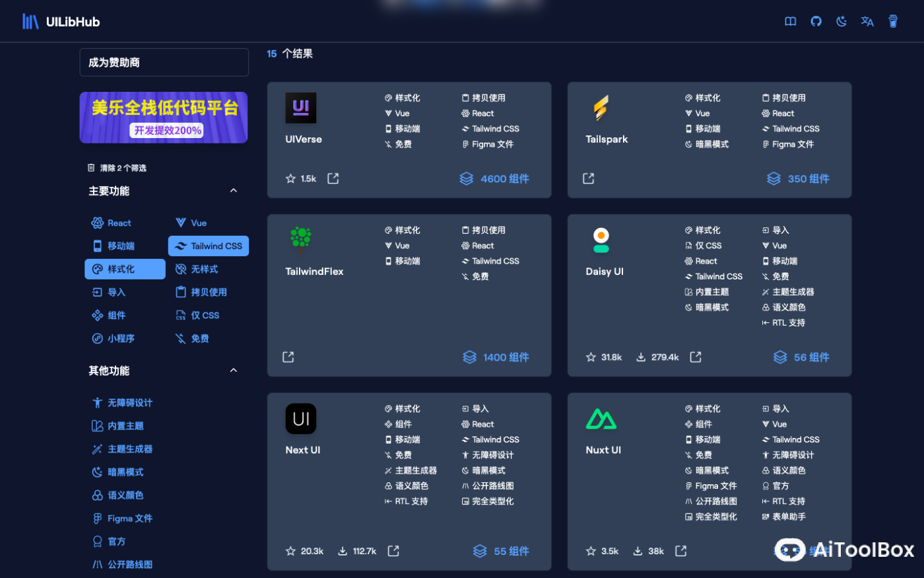This screenshot has height=578, width=924.
Task: Open Daisy UI via its external link icon
Action: tap(695, 357)
